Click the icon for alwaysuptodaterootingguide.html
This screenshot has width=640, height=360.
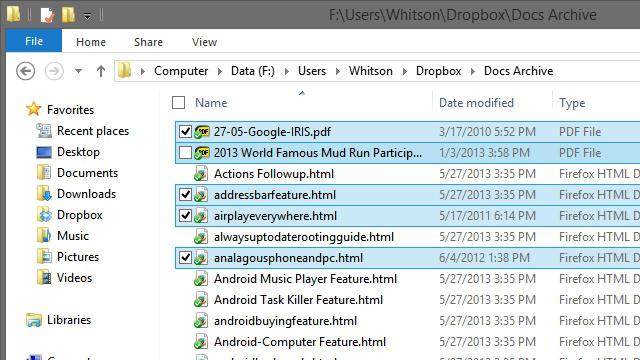click(201, 237)
